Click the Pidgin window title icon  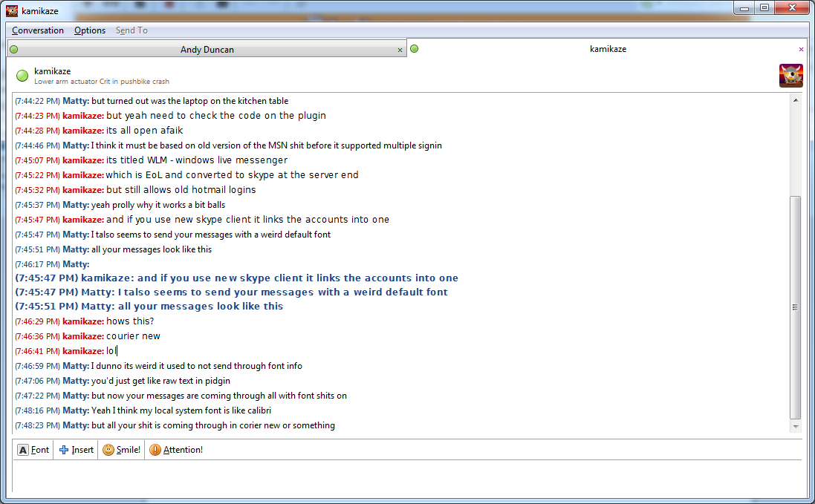[11, 10]
